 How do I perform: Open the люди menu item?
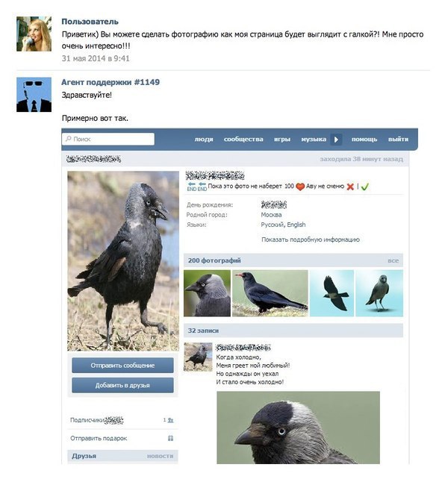click(x=204, y=140)
